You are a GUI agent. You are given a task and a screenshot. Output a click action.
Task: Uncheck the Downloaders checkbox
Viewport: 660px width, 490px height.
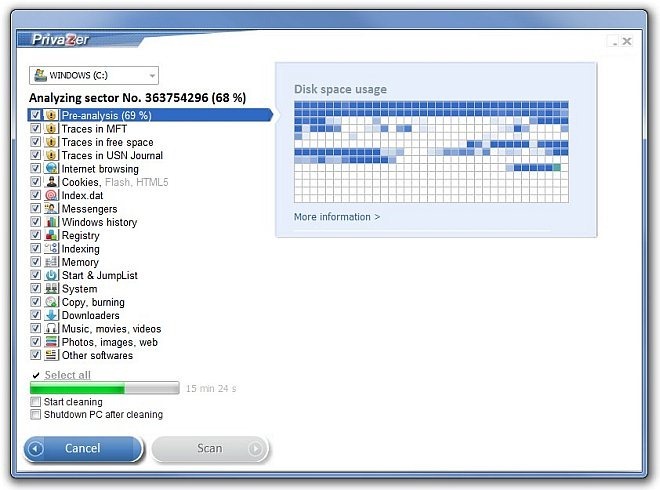pos(35,315)
